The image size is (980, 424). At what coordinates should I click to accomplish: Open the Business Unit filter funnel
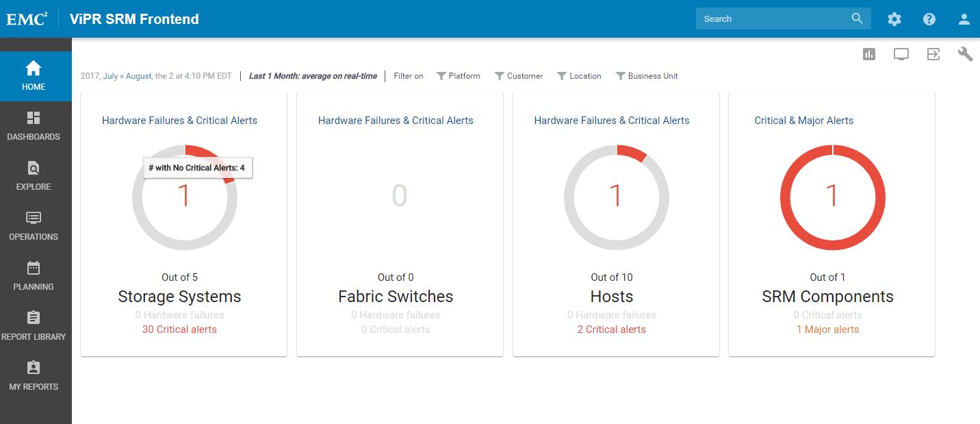[x=621, y=76]
